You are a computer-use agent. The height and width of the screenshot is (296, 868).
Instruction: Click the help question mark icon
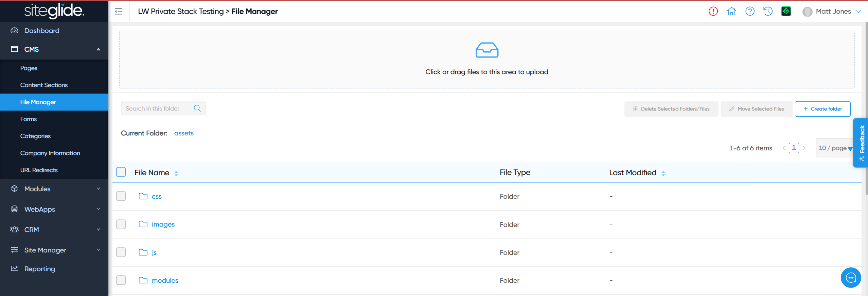coord(750,11)
